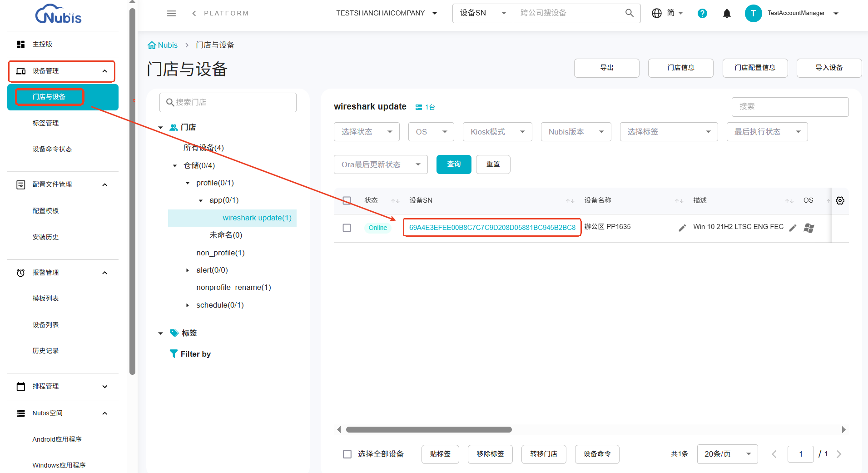Screen dimensions: 868x473
Task: Open 安装历史 in the sidebar
Action: 45,237
